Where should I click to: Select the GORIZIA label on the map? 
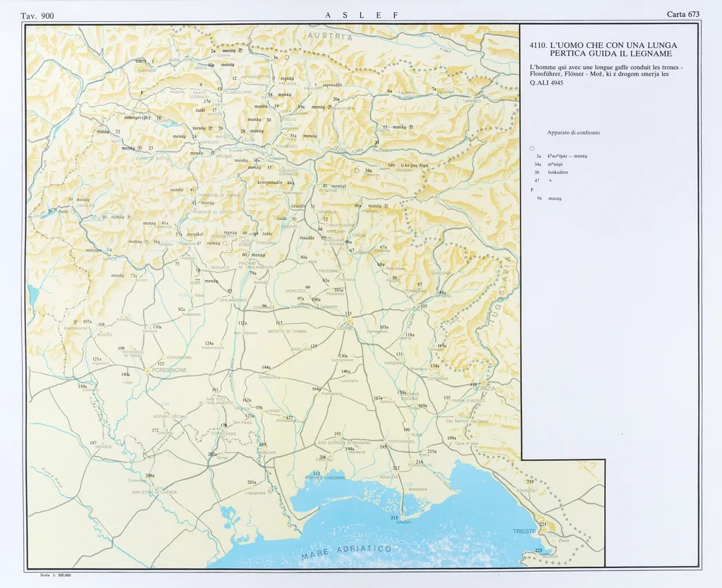point(484,388)
